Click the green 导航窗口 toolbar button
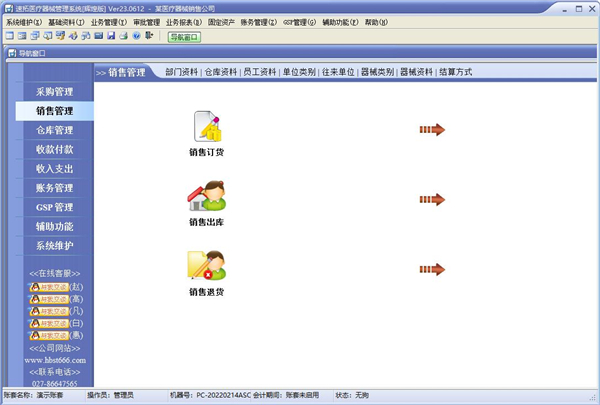Viewport: 600px width, 405px height. coord(184,37)
